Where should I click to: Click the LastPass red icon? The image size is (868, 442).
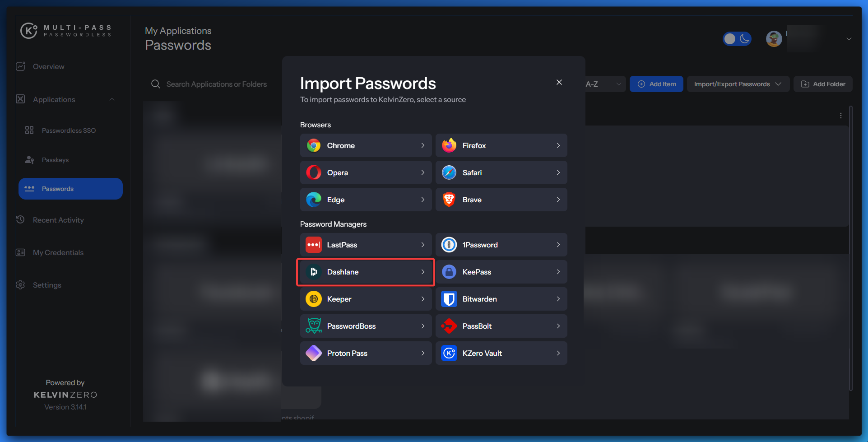click(314, 245)
